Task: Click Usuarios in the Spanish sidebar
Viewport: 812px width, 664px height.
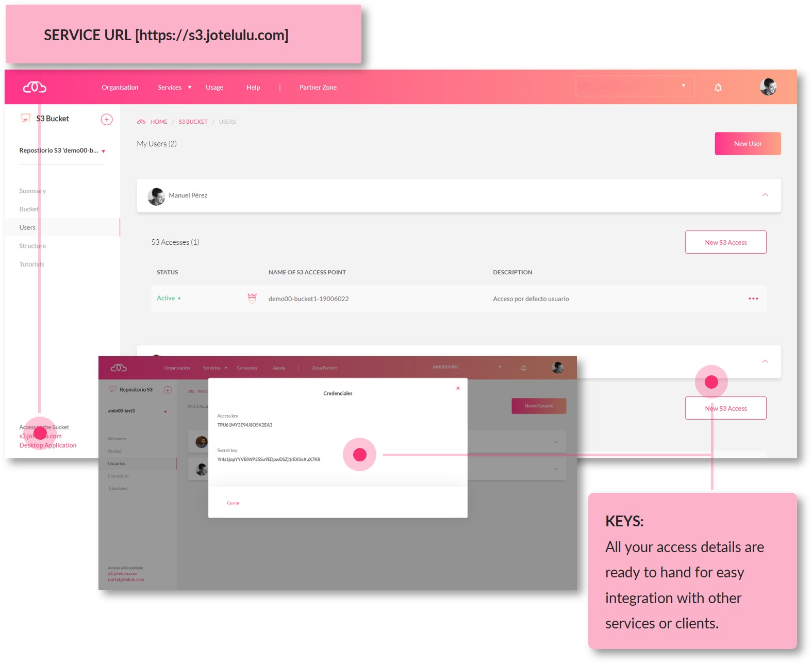Action: (117, 463)
